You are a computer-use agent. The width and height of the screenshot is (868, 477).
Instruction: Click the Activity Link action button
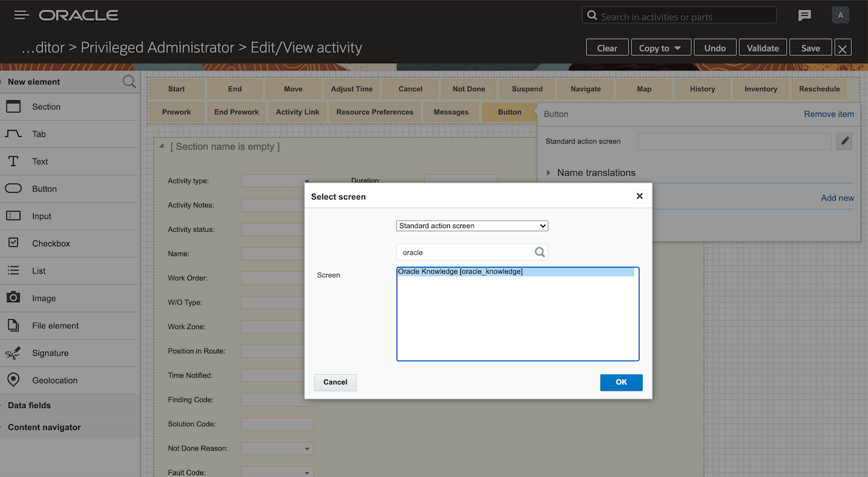[x=297, y=112]
